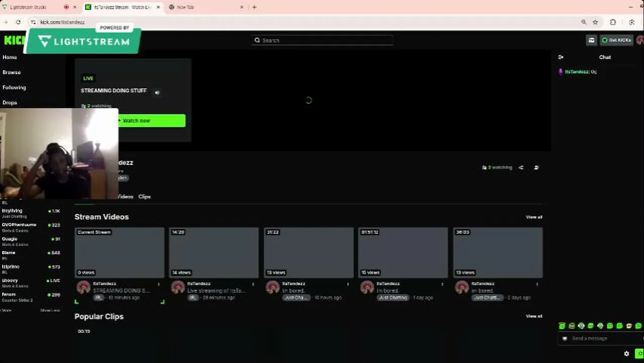Image resolution: width=644 pixels, height=363 pixels.
Task: Mute stream via speaker icon by title
Action: [157, 92]
